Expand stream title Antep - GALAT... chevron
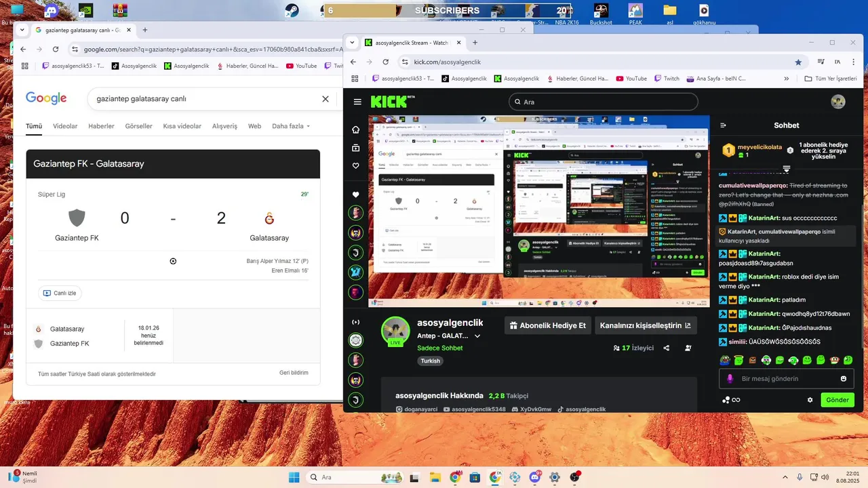The image size is (868, 488). (x=477, y=336)
